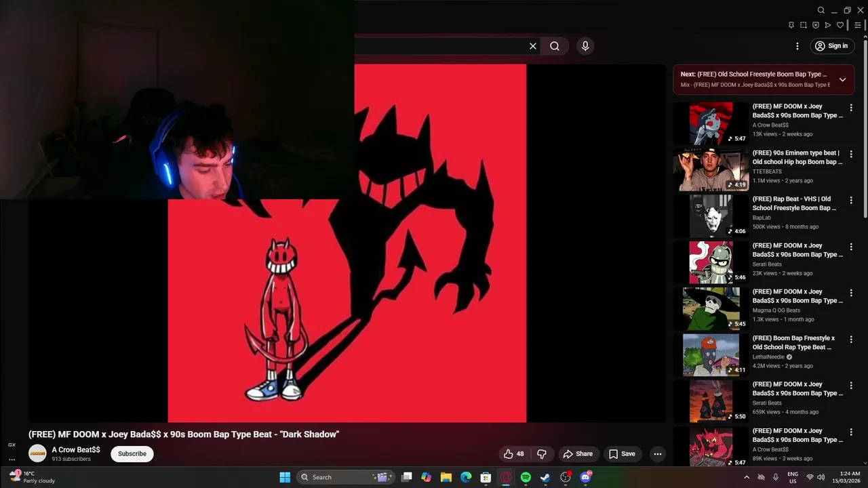Subscribe to A Crow Beat$$
The height and width of the screenshot is (488, 868).
[132, 454]
